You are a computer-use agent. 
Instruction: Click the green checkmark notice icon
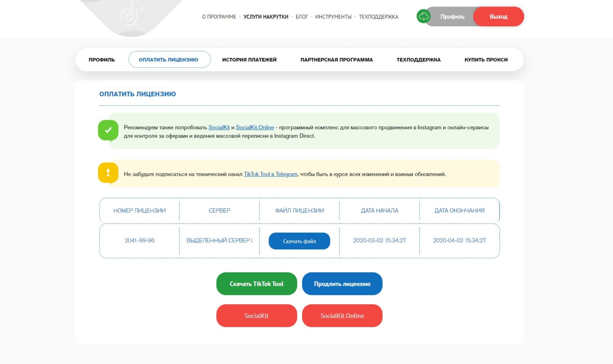point(108,130)
